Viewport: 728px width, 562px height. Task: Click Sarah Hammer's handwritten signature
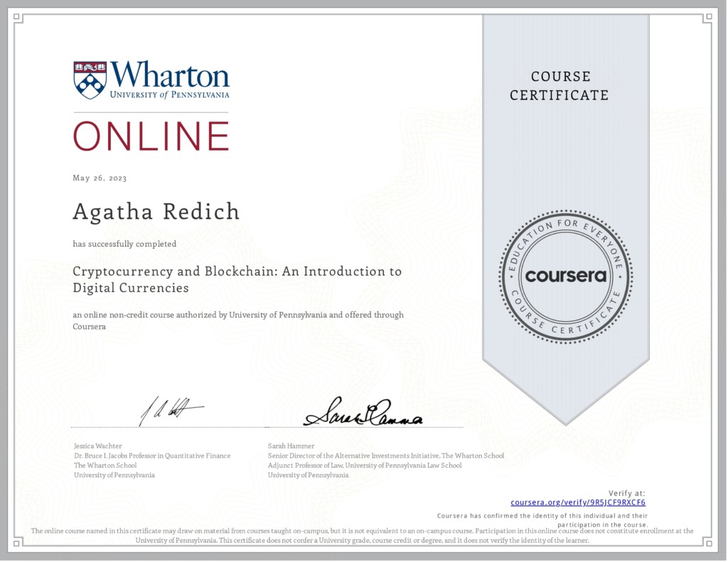363,412
